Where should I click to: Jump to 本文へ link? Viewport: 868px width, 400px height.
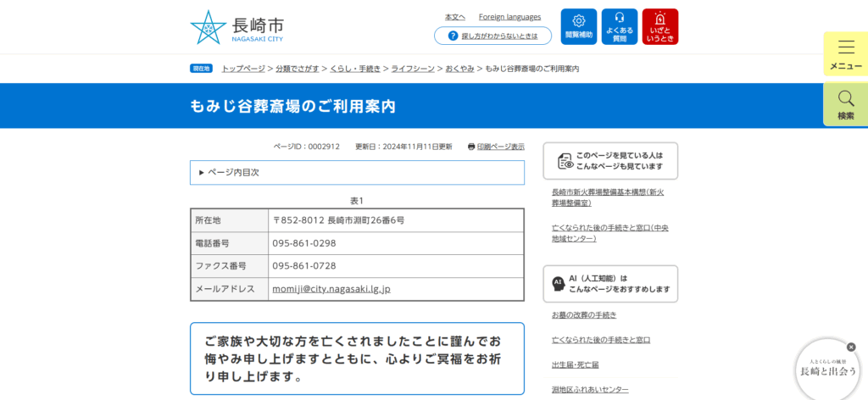click(x=455, y=17)
